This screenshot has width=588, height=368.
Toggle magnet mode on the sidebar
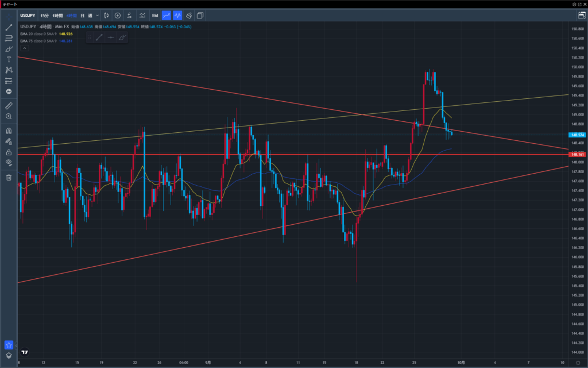coord(9,131)
